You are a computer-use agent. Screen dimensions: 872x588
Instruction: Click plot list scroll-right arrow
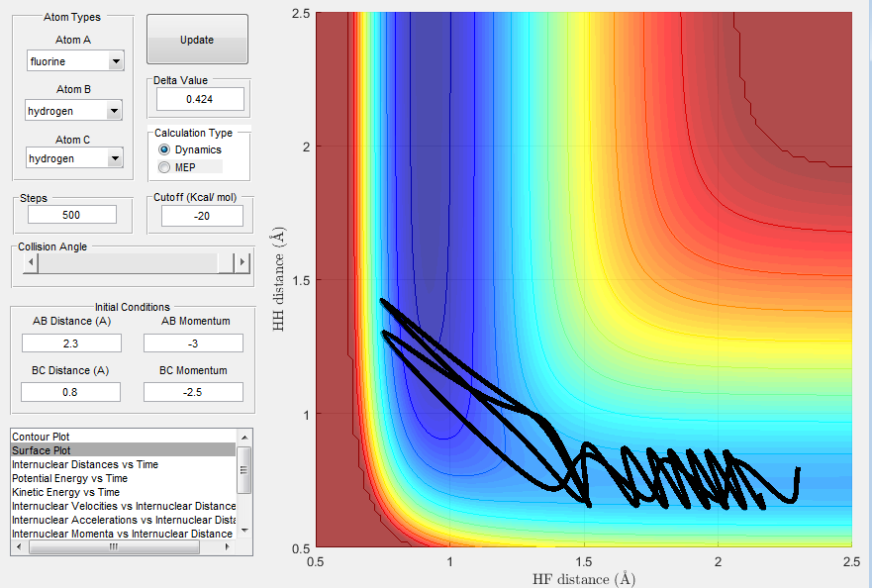[228, 546]
